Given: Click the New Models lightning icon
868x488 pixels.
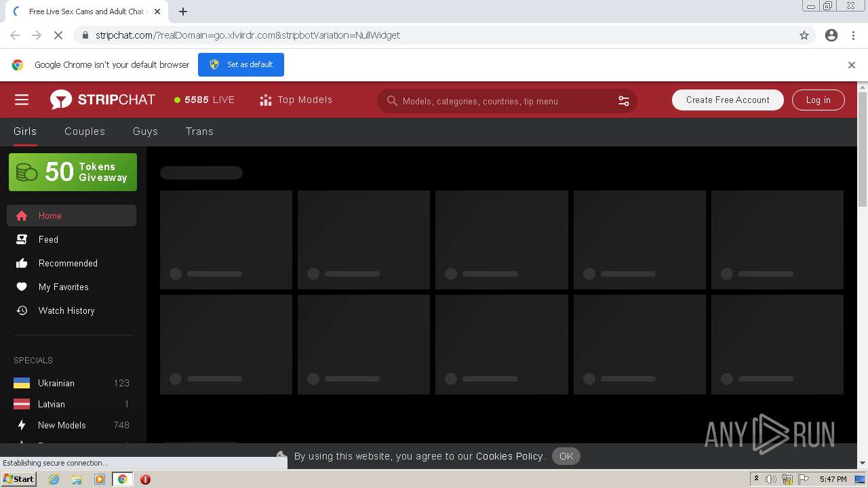Looking at the screenshot, I should pyautogui.click(x=22, y=425).
